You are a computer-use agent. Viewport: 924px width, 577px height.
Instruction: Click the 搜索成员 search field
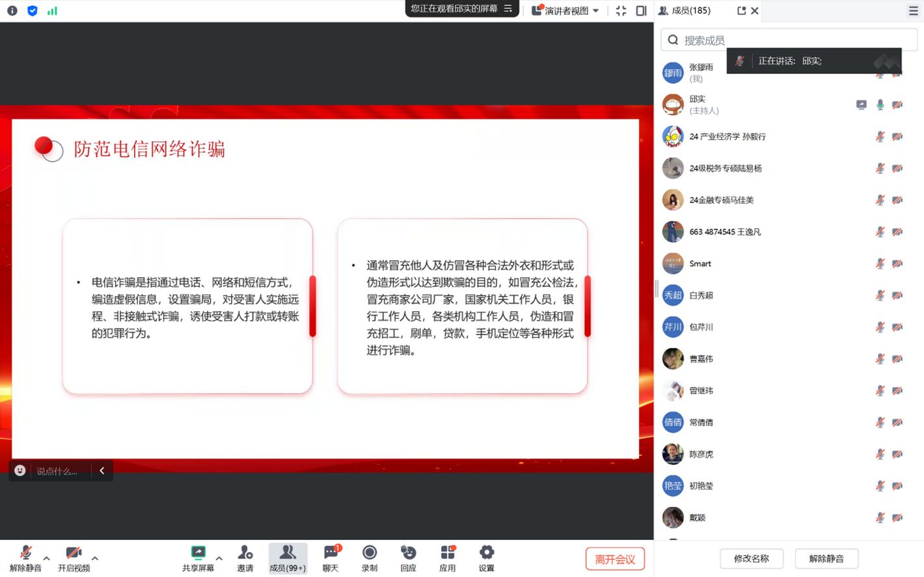(x=789, y=40)
